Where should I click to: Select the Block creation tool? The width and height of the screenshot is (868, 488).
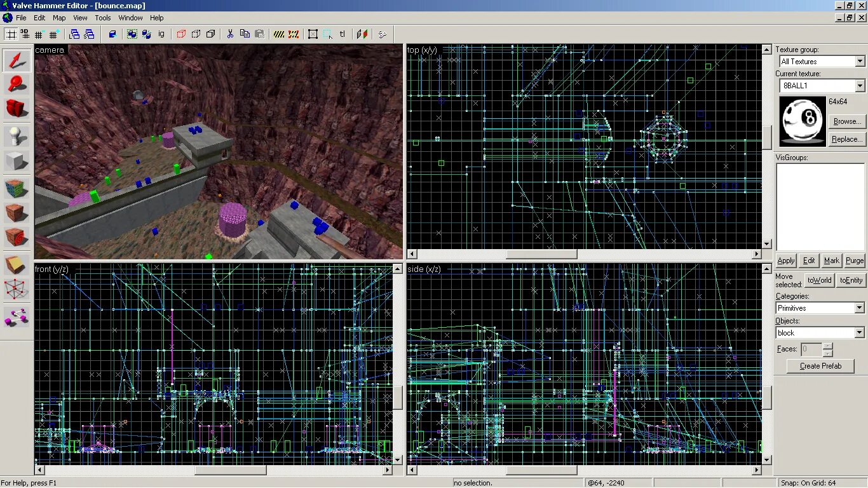(17, 161)
